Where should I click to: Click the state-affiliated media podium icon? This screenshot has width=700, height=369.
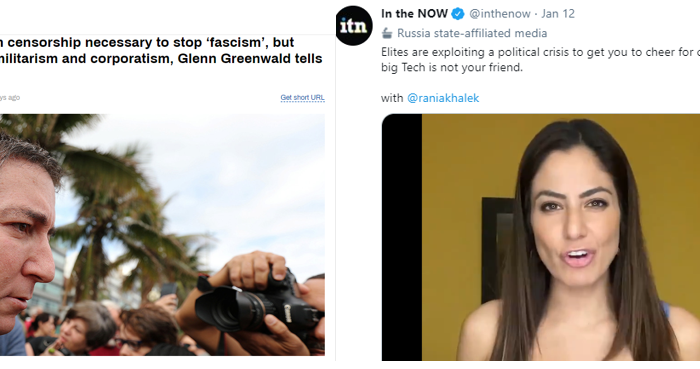[387, 33]
